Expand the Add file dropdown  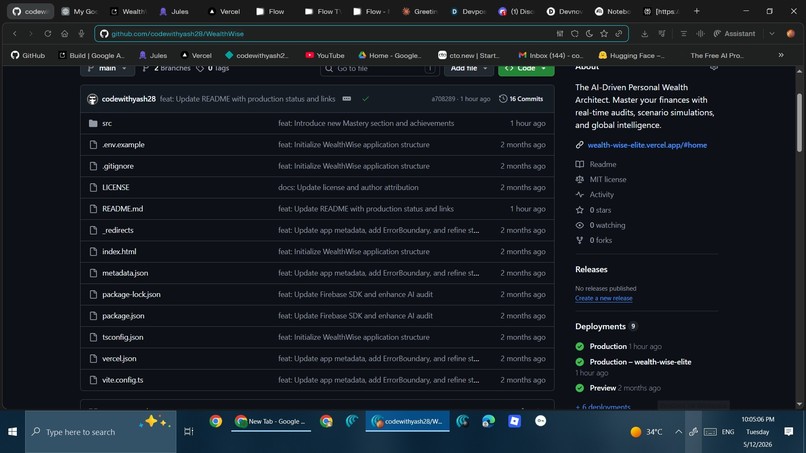469,68
